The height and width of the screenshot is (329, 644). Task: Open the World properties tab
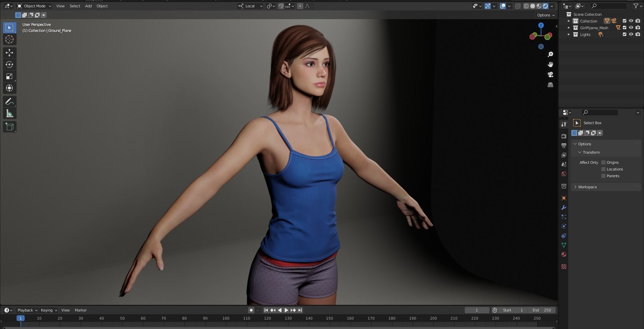click(564, 174)
